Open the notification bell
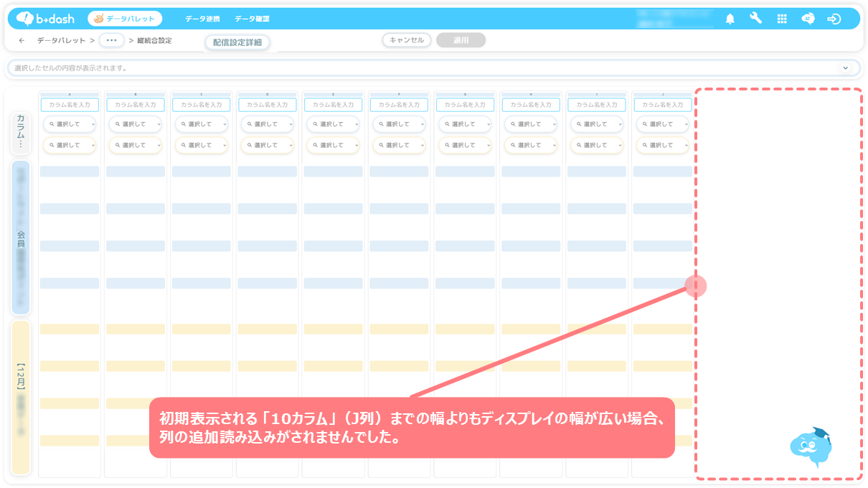This screenshot has height=488, width=868. click(730, 19)
